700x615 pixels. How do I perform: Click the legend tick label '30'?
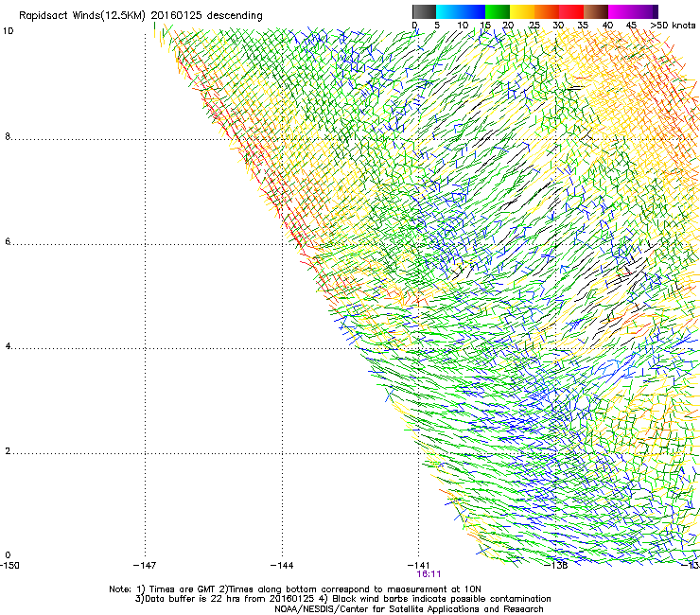558,26
